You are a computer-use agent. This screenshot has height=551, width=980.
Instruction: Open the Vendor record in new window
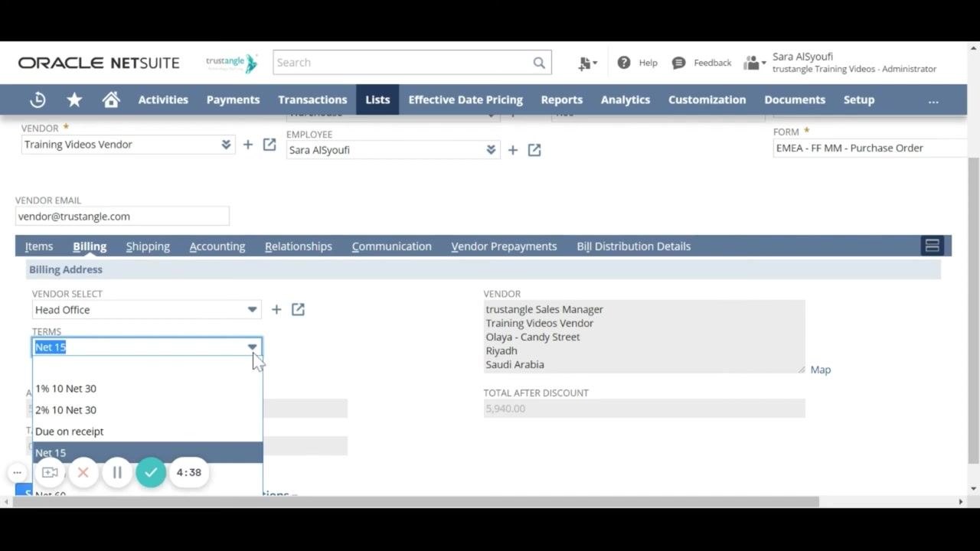tap(269, 145)
